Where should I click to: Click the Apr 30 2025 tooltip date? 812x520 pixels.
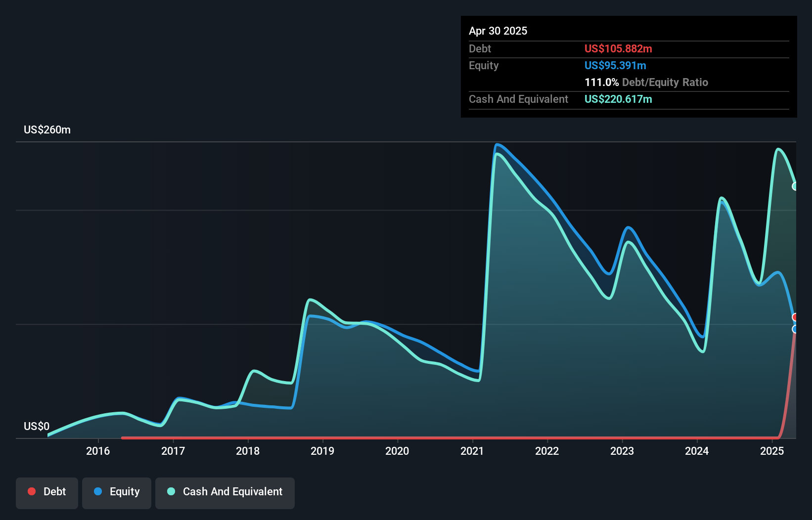(x=498, y=31)
